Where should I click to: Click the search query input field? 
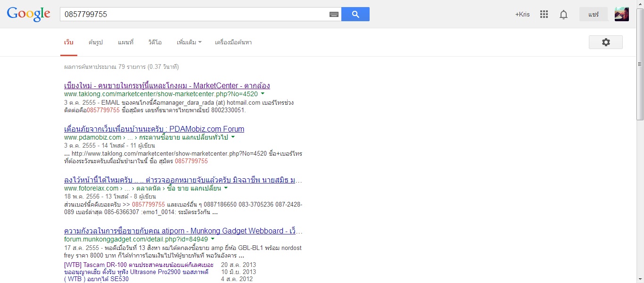tap(193, 15)
